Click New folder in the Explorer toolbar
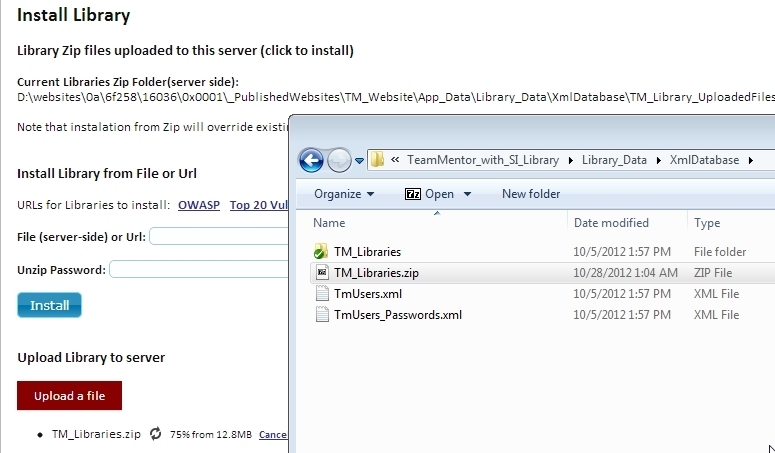This screenshot has width=775, height=453. (x=531, y=194)
